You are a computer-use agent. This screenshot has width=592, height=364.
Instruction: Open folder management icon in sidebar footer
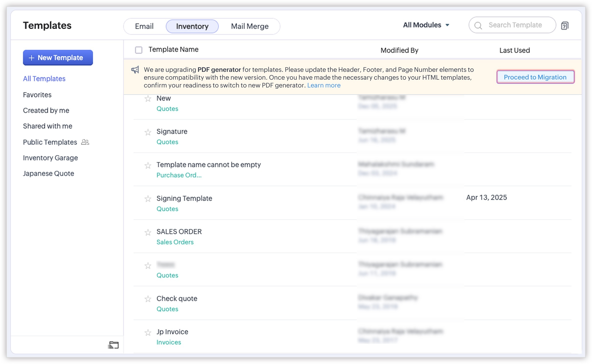113,345
